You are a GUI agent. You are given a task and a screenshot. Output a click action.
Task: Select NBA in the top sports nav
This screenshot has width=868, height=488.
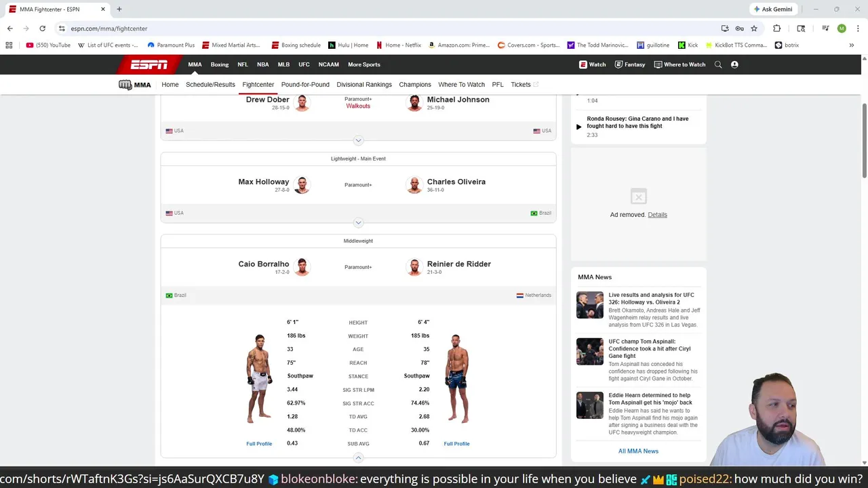[x=263, y=64]
